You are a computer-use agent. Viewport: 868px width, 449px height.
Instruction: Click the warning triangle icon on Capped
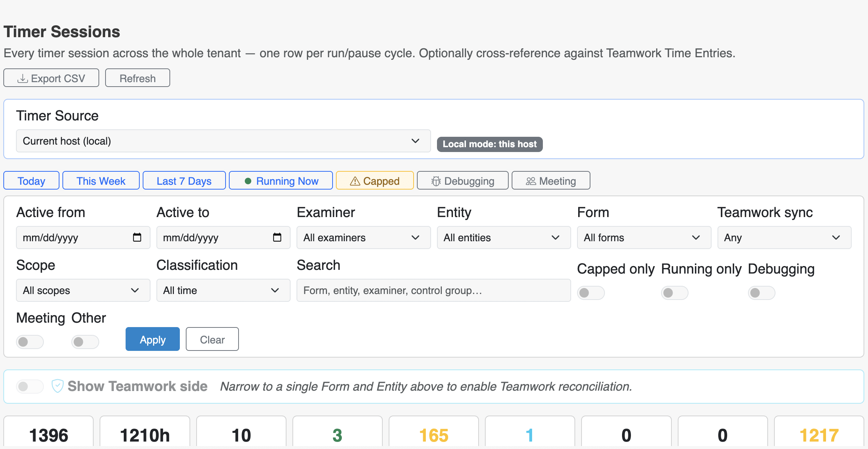(x=355, y=181)
